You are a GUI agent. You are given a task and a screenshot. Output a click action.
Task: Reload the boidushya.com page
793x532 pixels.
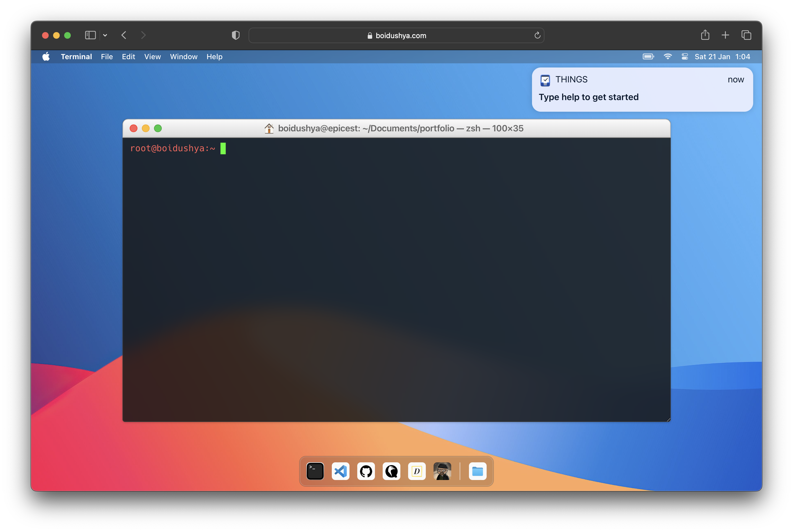(x=537, y=35)
